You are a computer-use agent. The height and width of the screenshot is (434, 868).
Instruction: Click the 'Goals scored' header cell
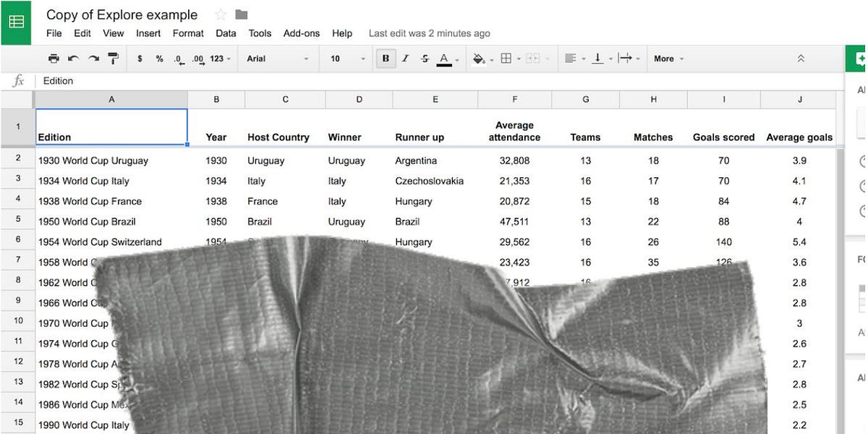tap(723, 128)
